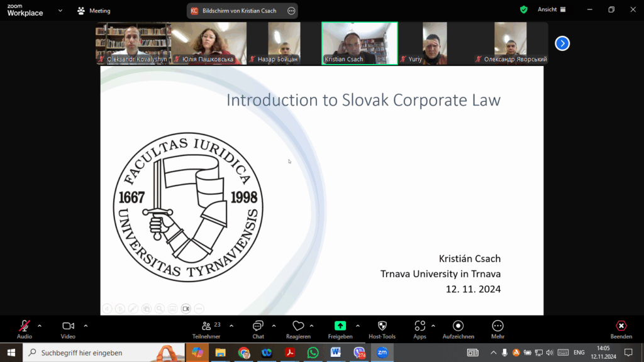The height and width of the screenshot is (362, 644).
Task: Show next participants with blue arrow
Action: (562, 43)
